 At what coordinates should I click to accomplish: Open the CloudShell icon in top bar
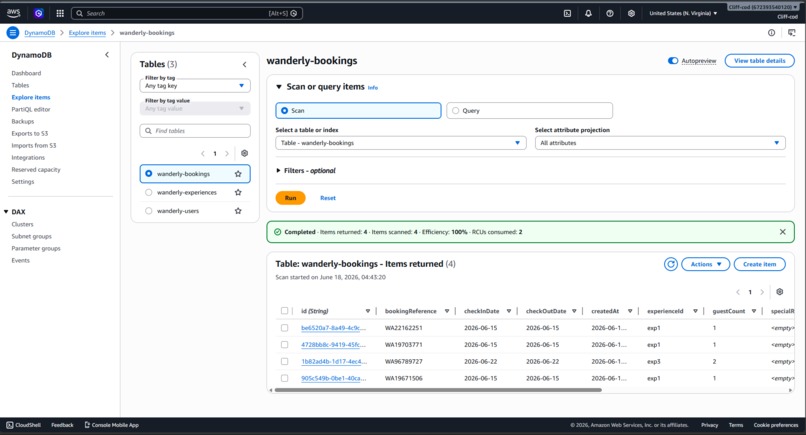567,13
